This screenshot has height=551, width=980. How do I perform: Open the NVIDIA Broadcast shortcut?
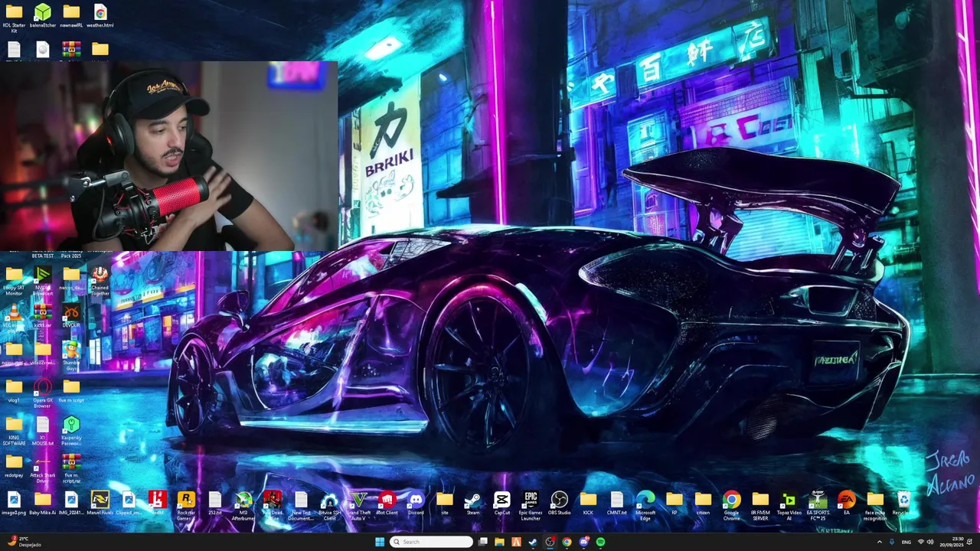point(43,279)
